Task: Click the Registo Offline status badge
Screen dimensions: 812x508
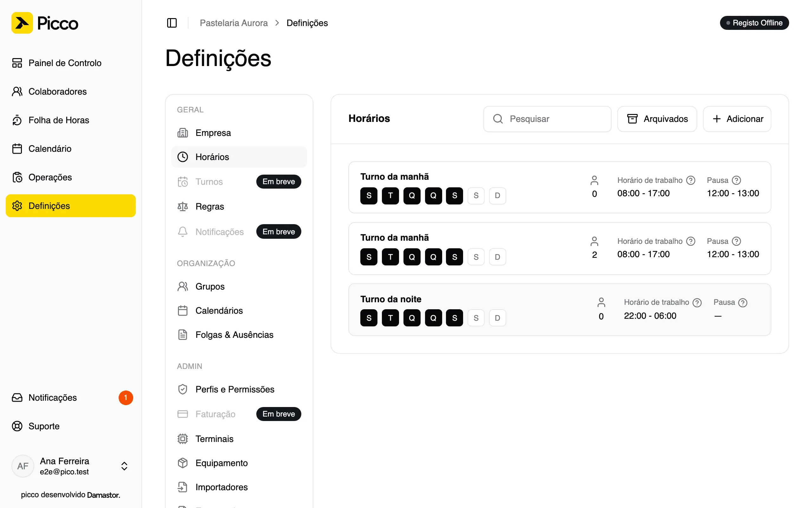Action: 754,23
